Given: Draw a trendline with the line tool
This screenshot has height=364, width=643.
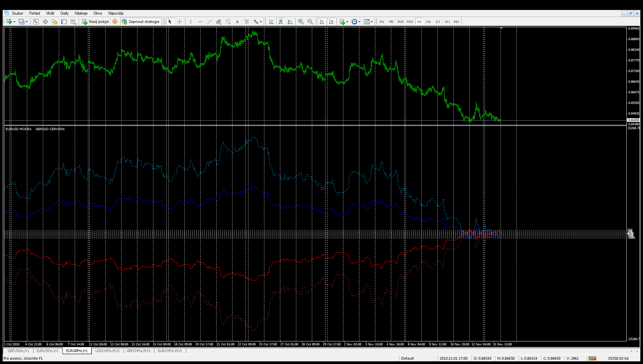Looking at the screenshot, I should tap(209, 22).
